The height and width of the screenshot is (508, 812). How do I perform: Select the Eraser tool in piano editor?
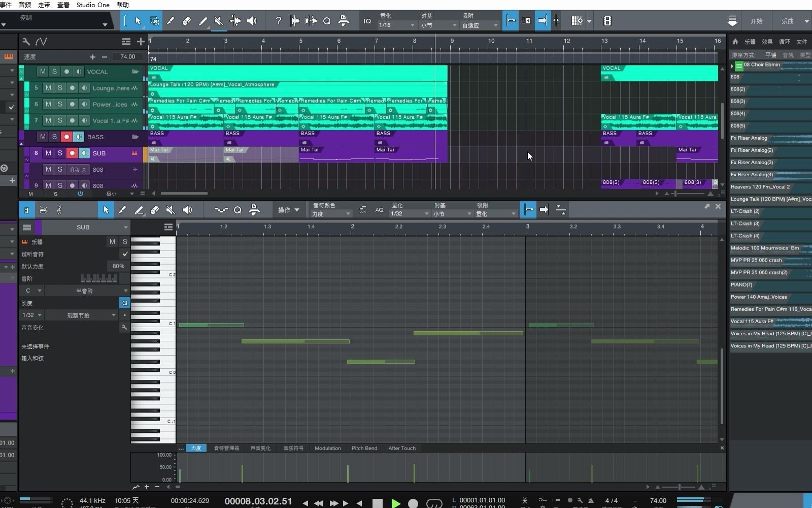(x=155, y=210)
